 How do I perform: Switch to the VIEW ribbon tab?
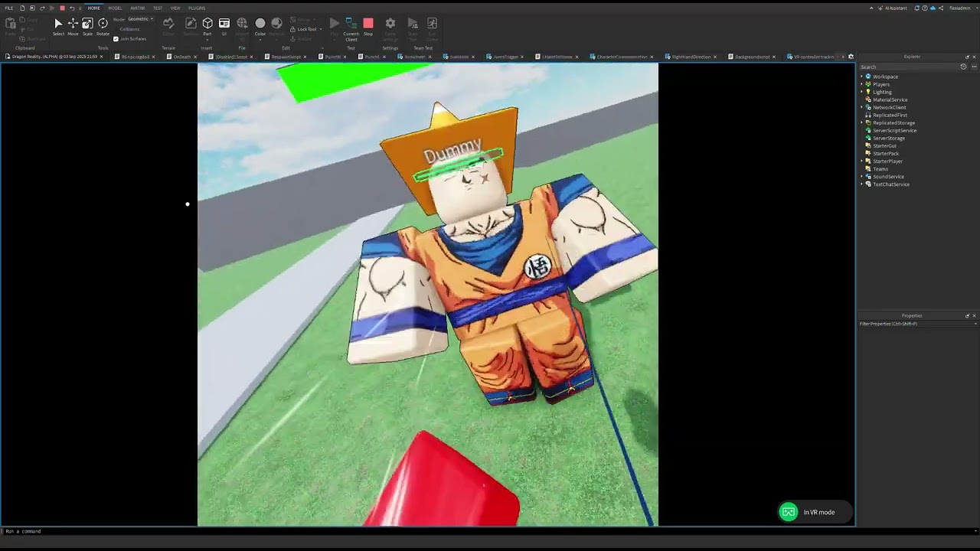coord(175,8)
